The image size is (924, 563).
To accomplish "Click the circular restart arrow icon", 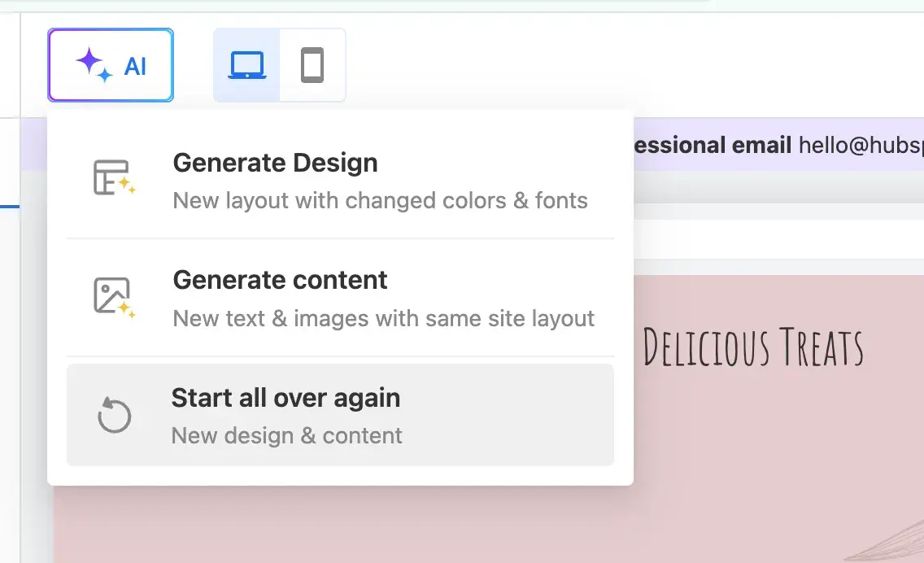I will [114, 415].
